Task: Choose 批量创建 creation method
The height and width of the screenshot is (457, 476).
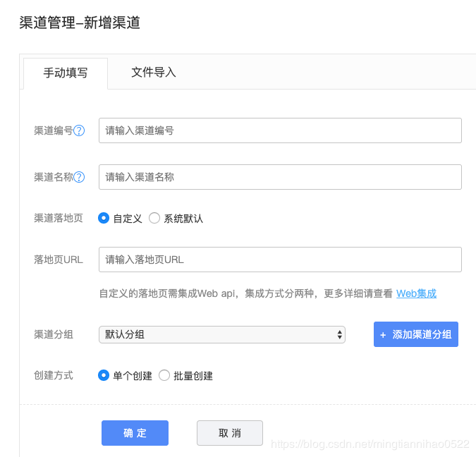Action: [x=164, y=375]
